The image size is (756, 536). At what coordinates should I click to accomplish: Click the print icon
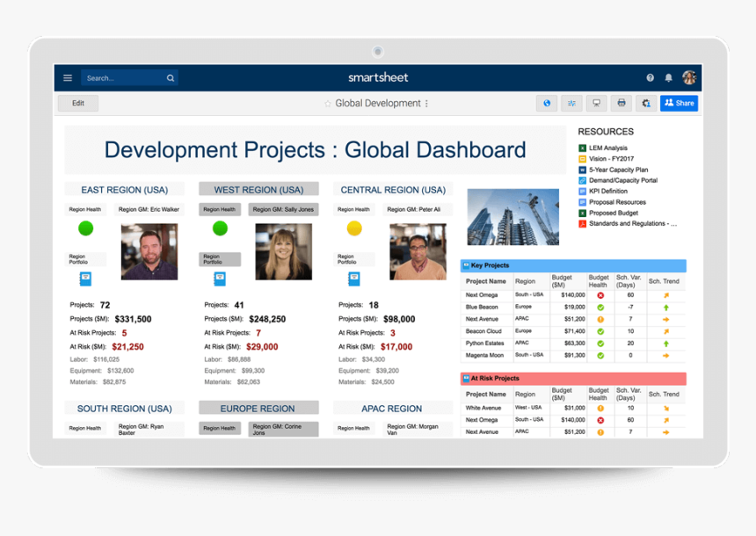pos(622,103)
